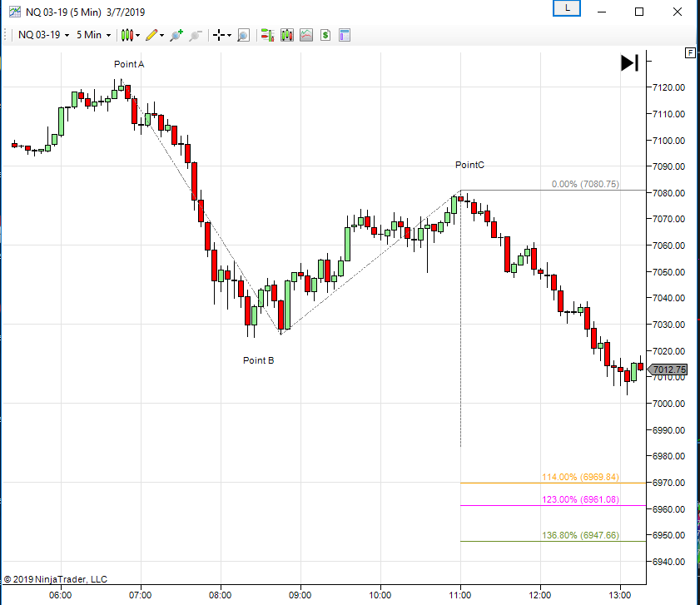Select the PointC text label
Image resolution: width=700 pixels, height=605 pixels.
point(469,166)
